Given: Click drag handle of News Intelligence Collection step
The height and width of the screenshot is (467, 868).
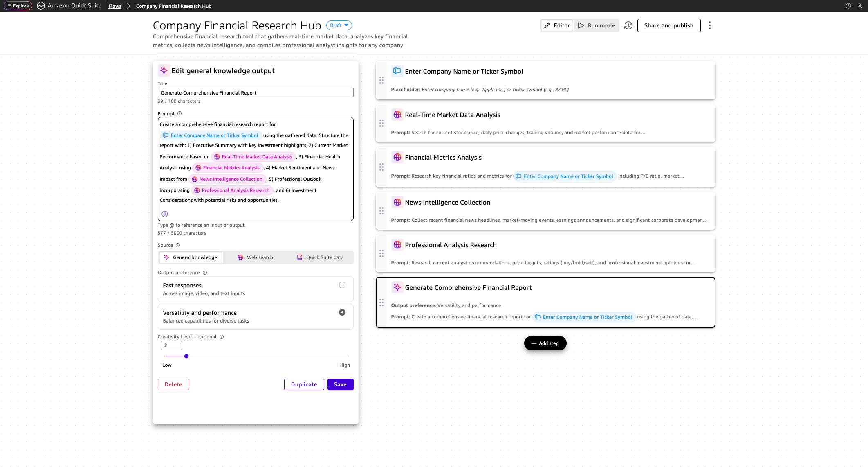Looking at the screenshot, I should [x=381, y=211].
